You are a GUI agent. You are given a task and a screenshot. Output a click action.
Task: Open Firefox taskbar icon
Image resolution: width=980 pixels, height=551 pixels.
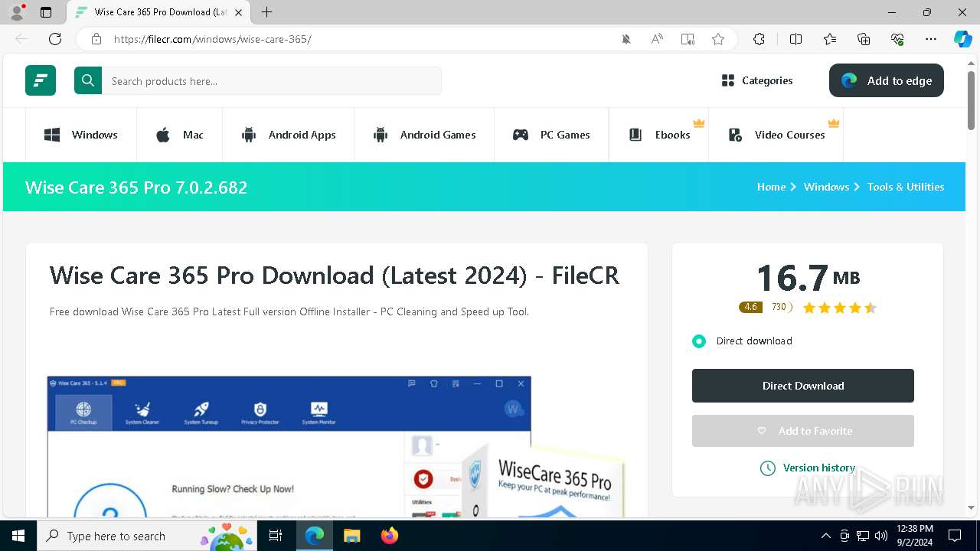(x=390, y=536)
